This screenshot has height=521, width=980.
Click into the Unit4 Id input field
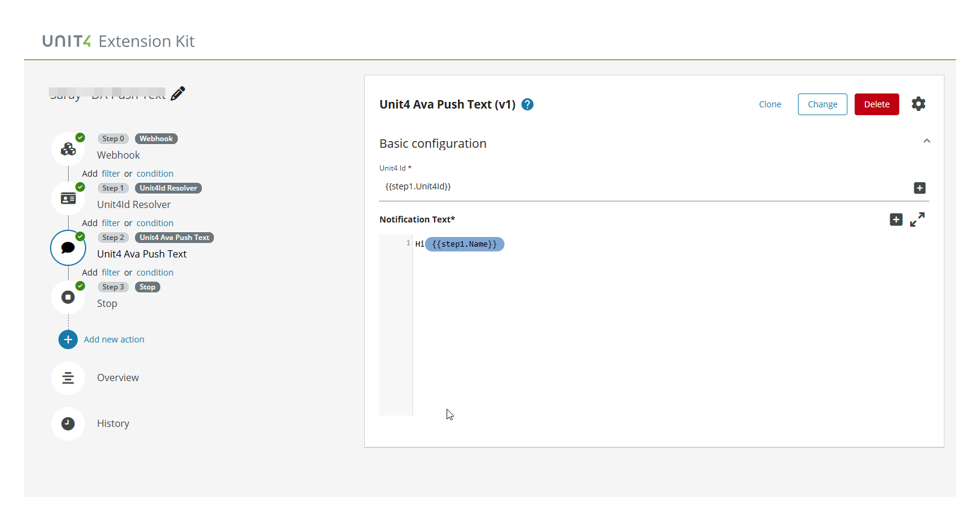pyautogui.click(x=645, y=187)
